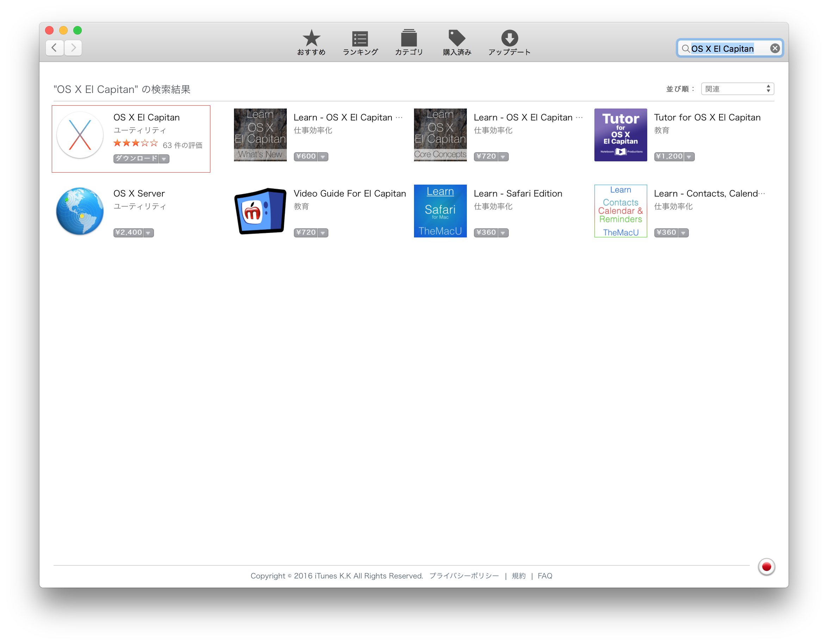Open Learn - OS X El Capitan What's New title

348,118
